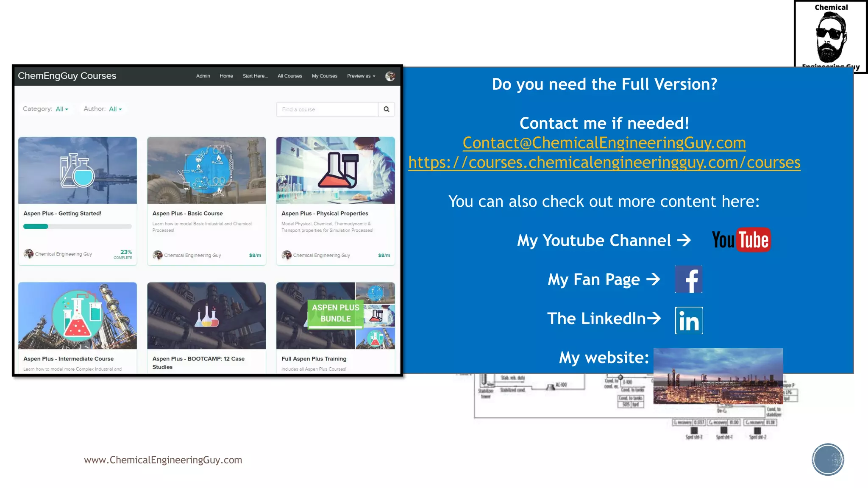Click the Chemical Engineering Guy logo

tap(830, 37)
